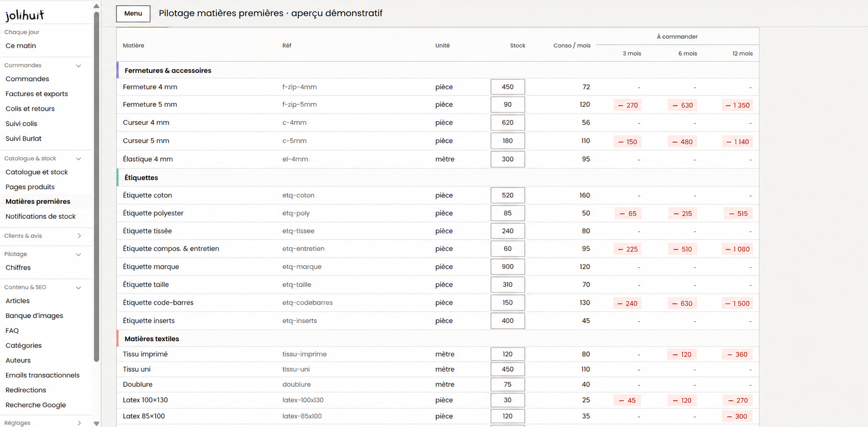Click the 270 badge for Fermeture 5 mm
Viewport: 868px width, 427px height.
tap(628, 105)
